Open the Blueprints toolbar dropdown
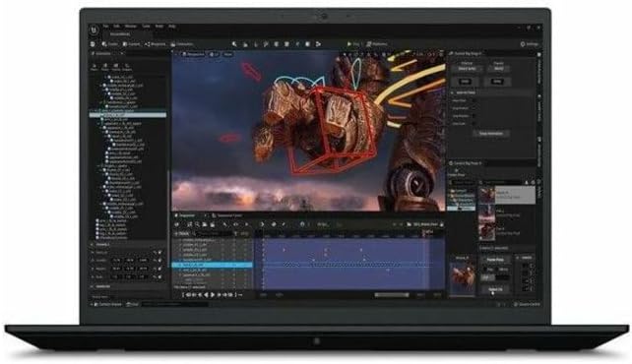This screenshot has height=364, width=632. 156,44
